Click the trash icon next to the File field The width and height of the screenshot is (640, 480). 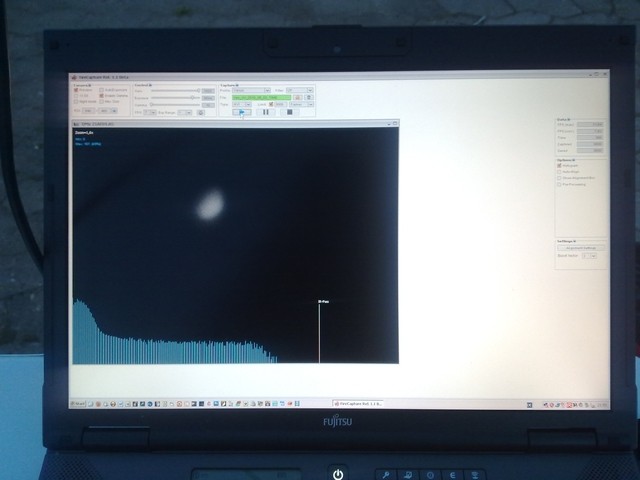309,98
